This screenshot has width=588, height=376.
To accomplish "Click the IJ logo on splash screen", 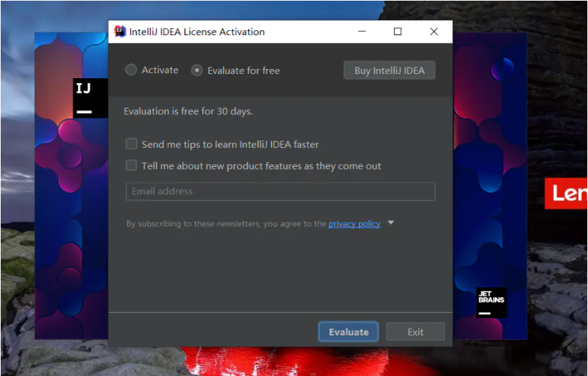I will coord(90,98).
